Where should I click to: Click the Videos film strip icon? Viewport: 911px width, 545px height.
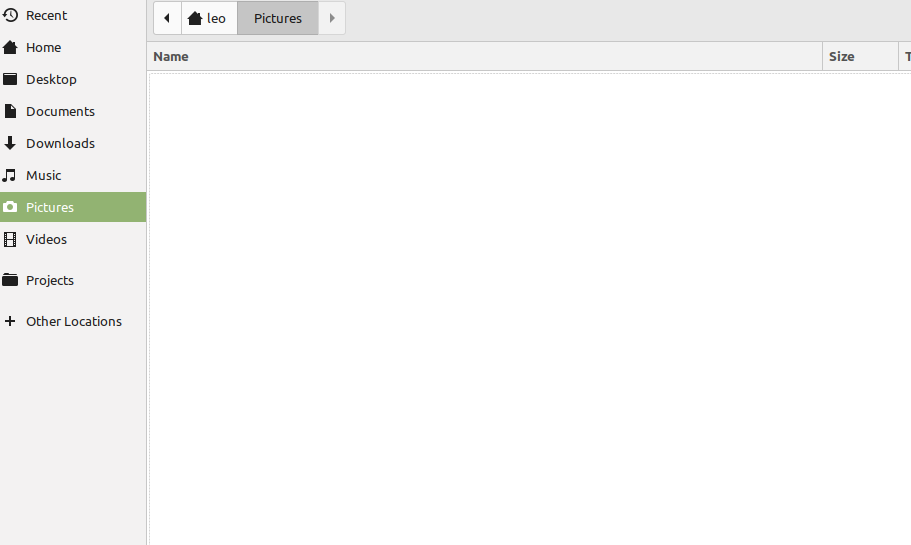(x=10, y=240)
